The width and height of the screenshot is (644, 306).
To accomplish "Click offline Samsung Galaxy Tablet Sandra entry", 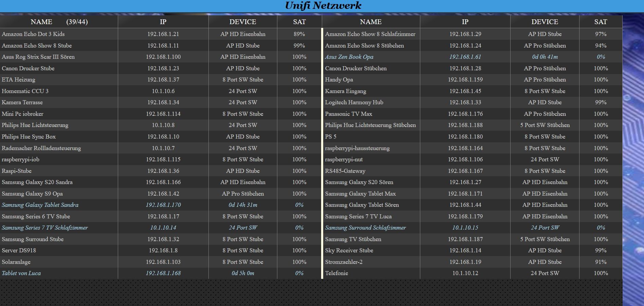I will (40, 205).
